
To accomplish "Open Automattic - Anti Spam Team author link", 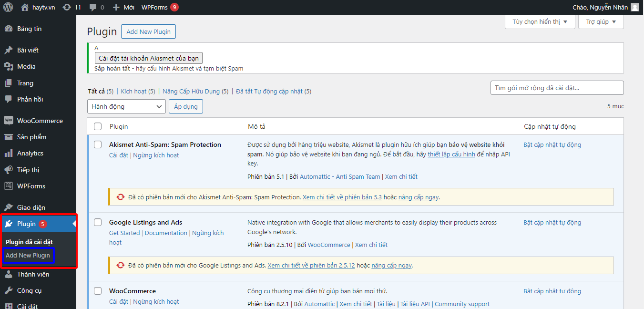I will tap(340, 176).
